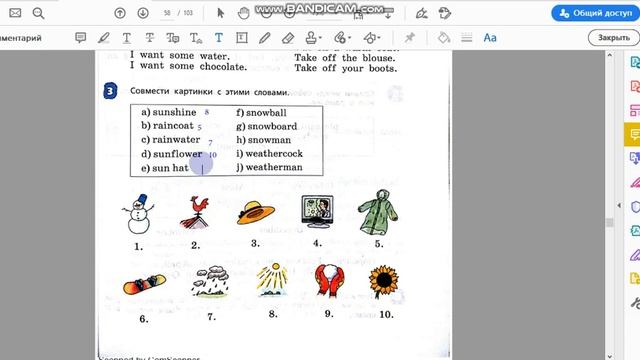Click the vertical scrollbar thumb

pos(610,222)
